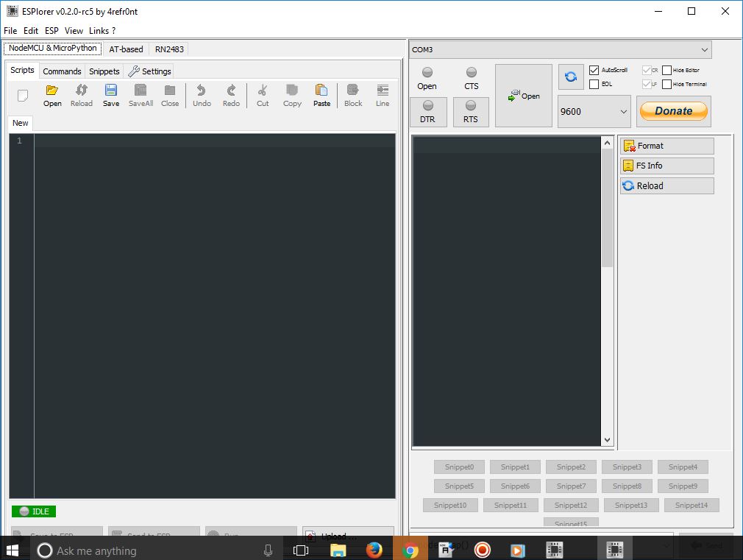
Task: Open the Settings tab
Action: [x=149, y=71]
